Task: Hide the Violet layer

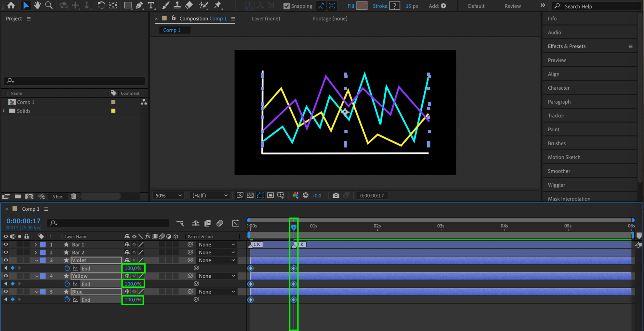Action: click(x=6, y=260)
